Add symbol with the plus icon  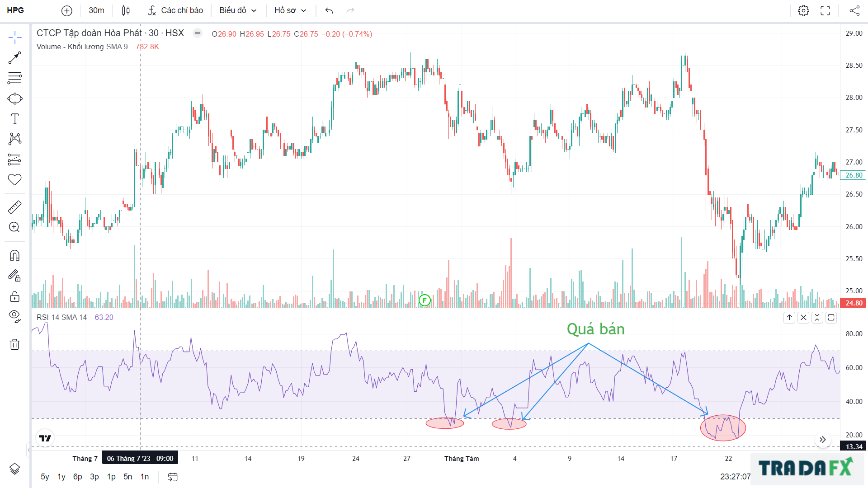67,10
